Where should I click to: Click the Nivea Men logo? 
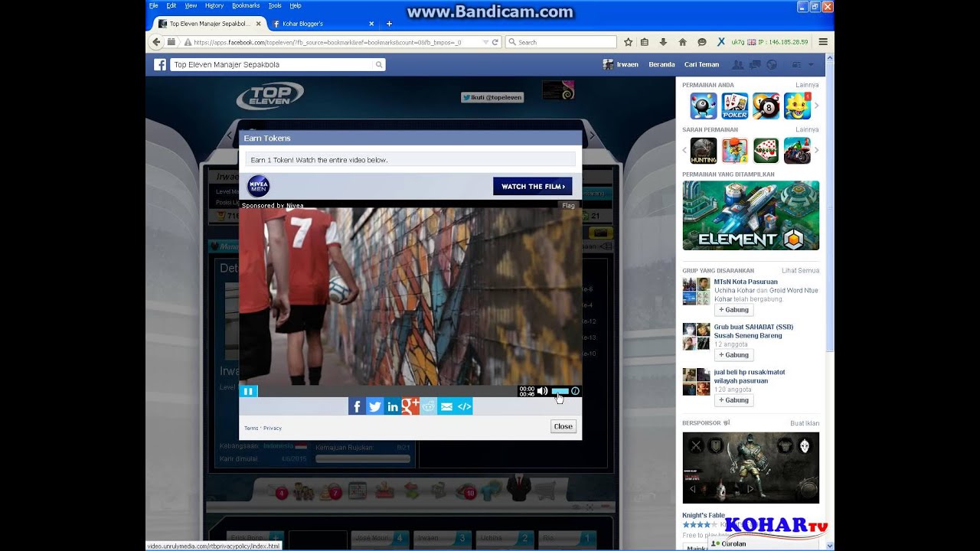point(258,186)
